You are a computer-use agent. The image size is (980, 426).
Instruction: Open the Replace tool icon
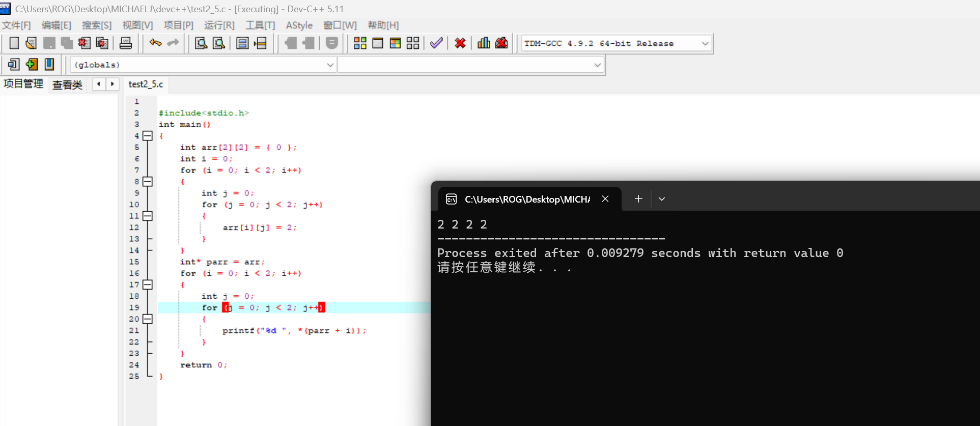click(219, 43)
